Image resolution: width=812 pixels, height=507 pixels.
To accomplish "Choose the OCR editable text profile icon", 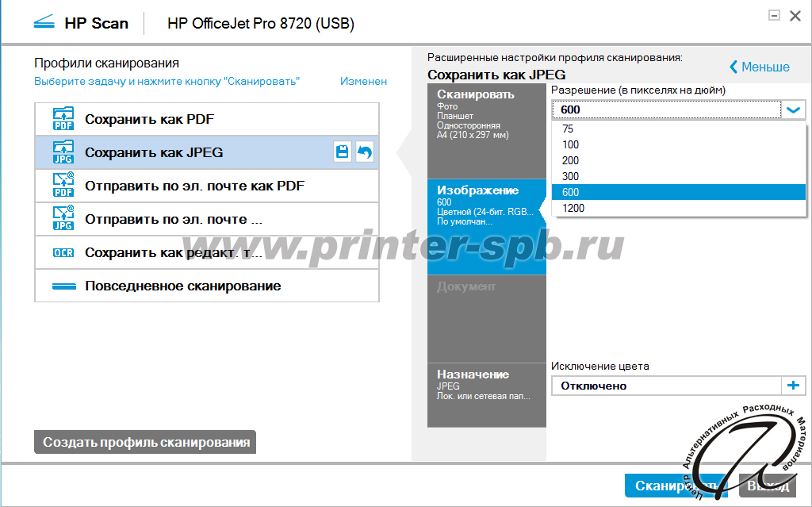I will (x=63, y=252).
